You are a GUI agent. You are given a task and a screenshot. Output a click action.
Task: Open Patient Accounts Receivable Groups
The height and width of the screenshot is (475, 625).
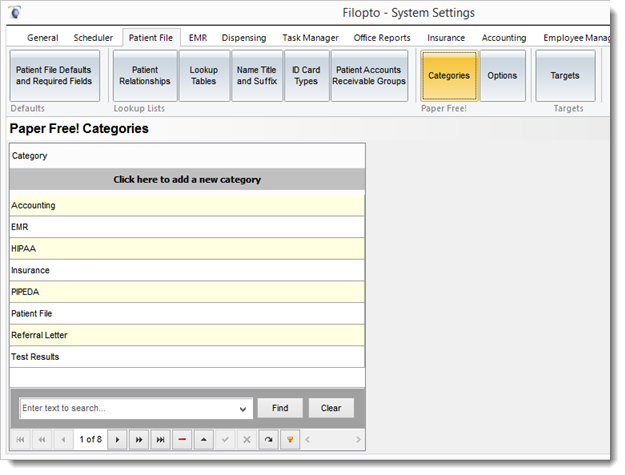(x=369, y=76)
